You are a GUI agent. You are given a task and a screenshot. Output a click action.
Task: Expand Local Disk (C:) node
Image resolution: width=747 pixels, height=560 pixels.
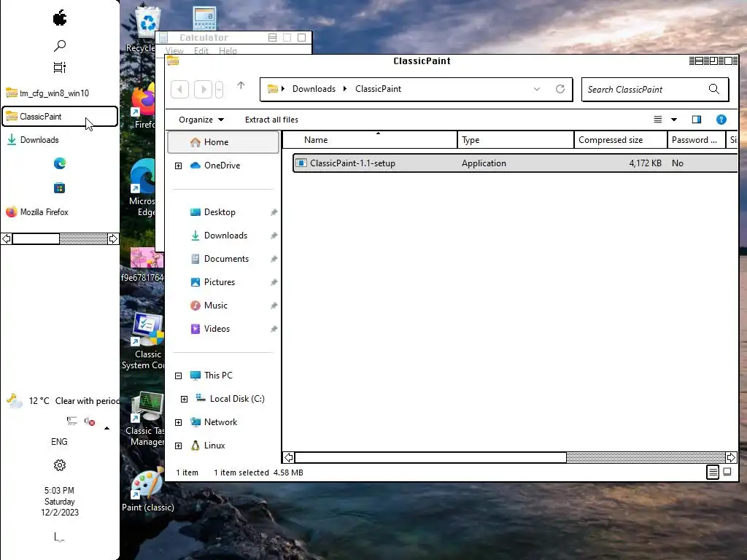[x=185, y=399]
